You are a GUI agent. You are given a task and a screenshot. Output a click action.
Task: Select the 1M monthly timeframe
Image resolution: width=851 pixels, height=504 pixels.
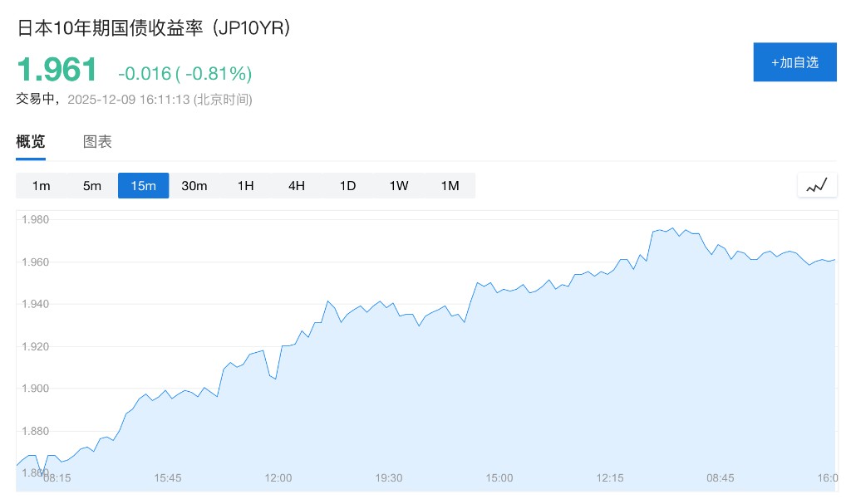[x=450, y=186]
